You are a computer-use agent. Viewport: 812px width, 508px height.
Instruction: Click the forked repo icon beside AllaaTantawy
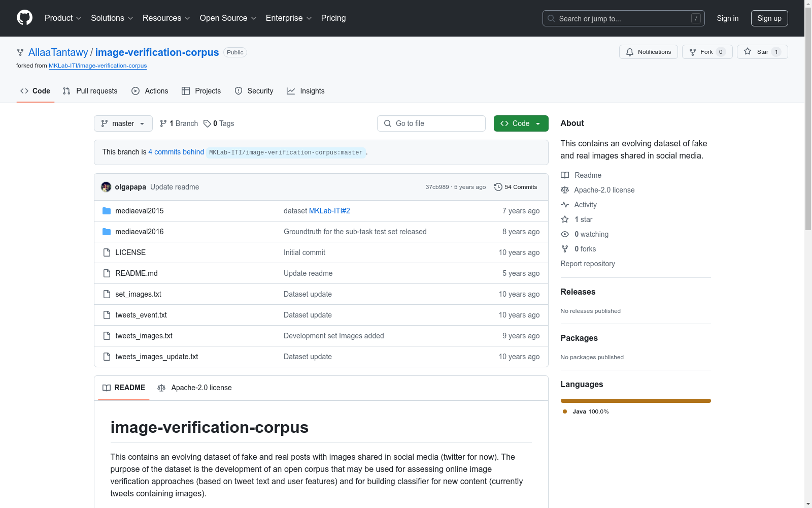(20, 52)
